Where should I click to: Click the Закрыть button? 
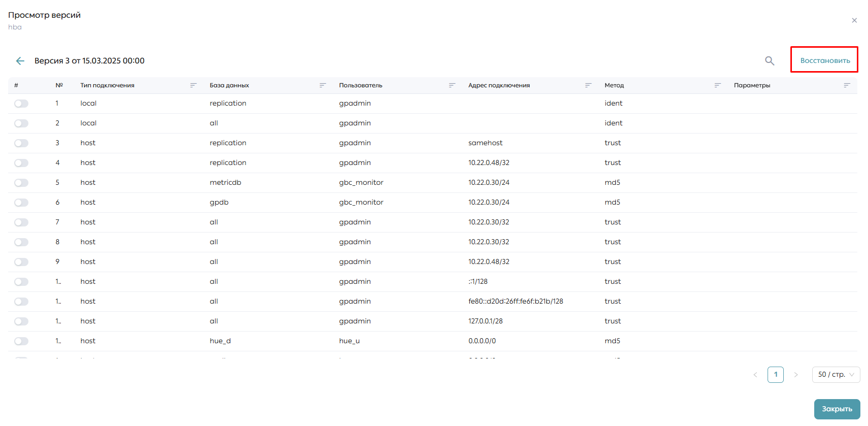(x=837, y=409)
